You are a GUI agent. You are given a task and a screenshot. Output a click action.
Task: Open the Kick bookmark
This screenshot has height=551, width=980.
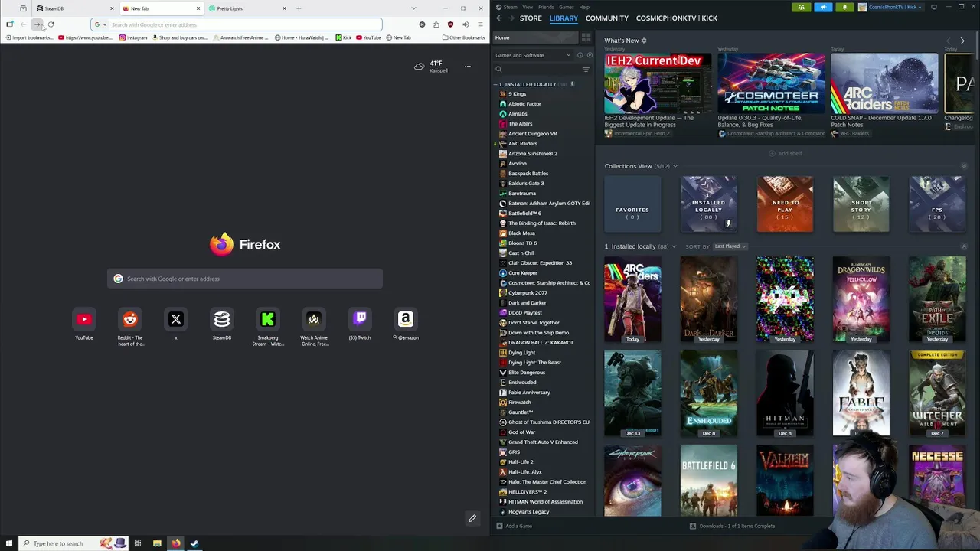click(344, 37)
